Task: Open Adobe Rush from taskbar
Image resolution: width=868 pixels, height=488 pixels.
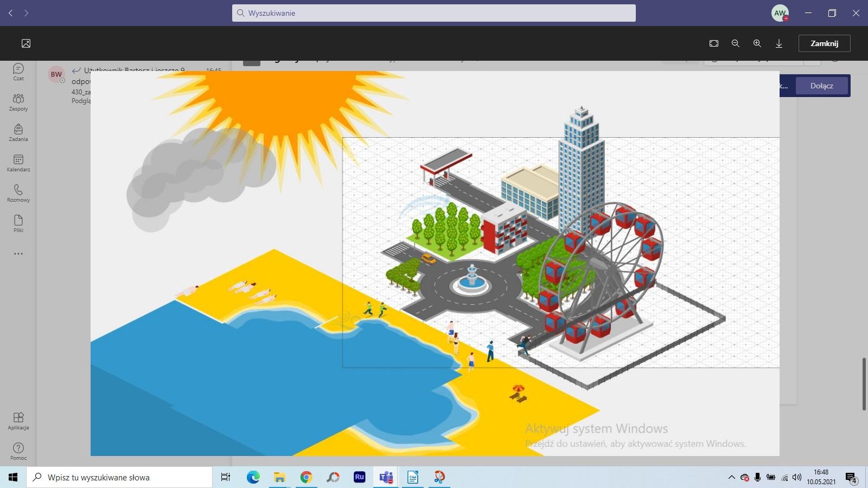Action: (359, 477)
